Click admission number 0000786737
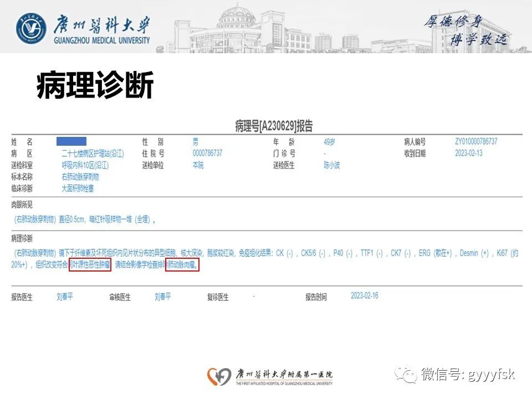The height and width of the screenshot is (399, 532). tap(207, 153)
